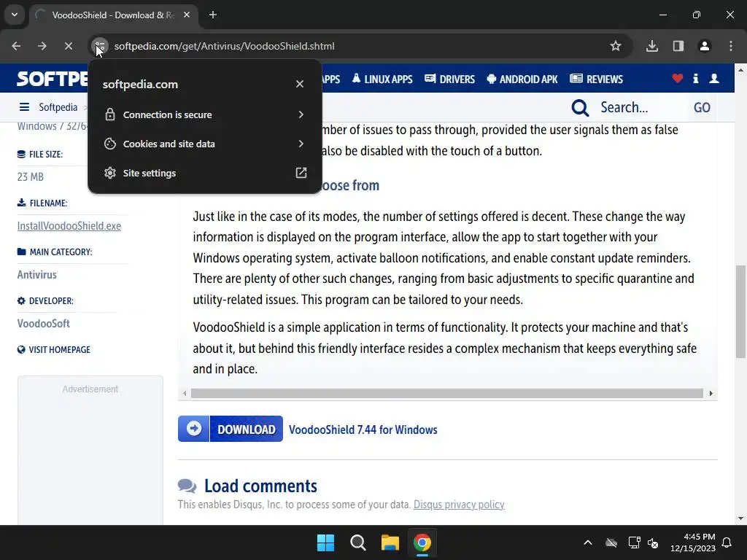
Task: Click the page scrollbar down arrow
Action: [x=741, y=518]
